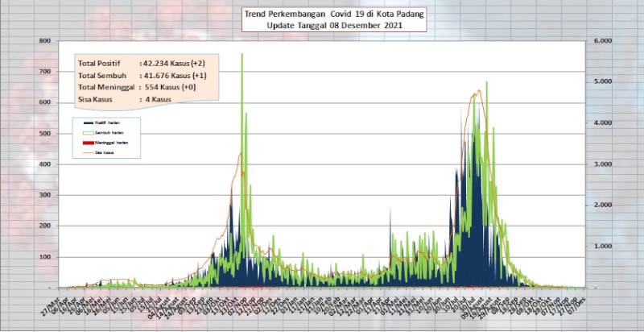The width and height of the screenshot is (644, 332).
Task: Click the 'Sisa Kasus' row in summary box
Action: (125, 99)
